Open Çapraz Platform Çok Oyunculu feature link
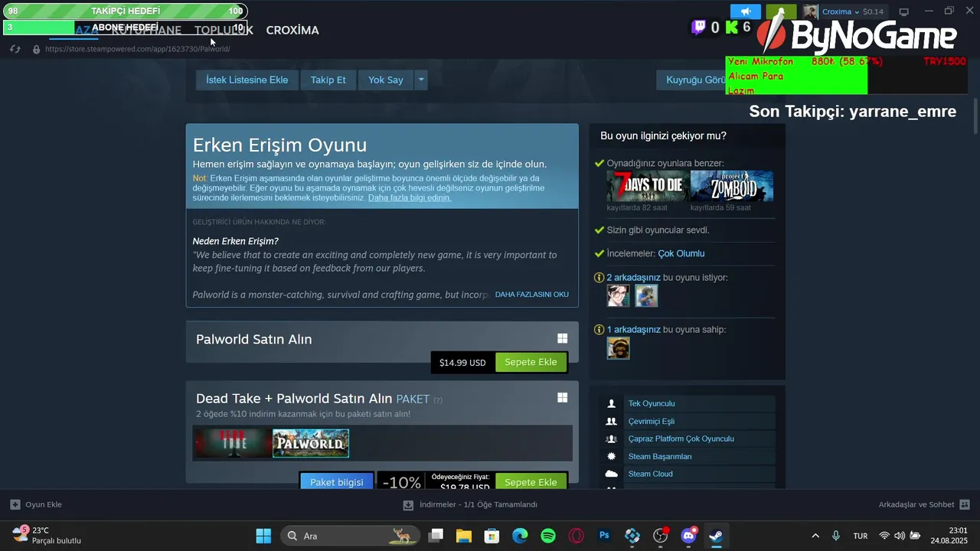 pyautogui.click(x=681, y=439)
